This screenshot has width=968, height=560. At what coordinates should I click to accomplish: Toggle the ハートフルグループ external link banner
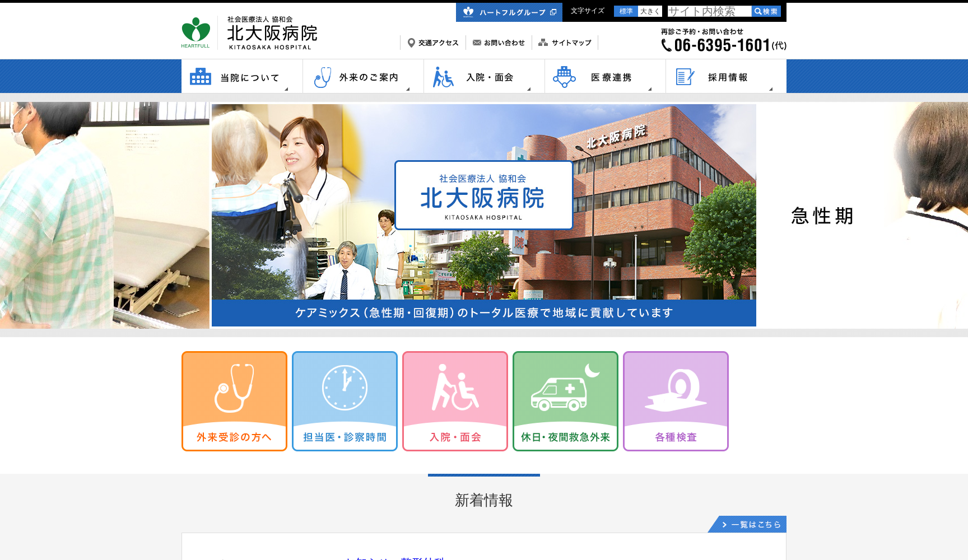click(509, 12)
